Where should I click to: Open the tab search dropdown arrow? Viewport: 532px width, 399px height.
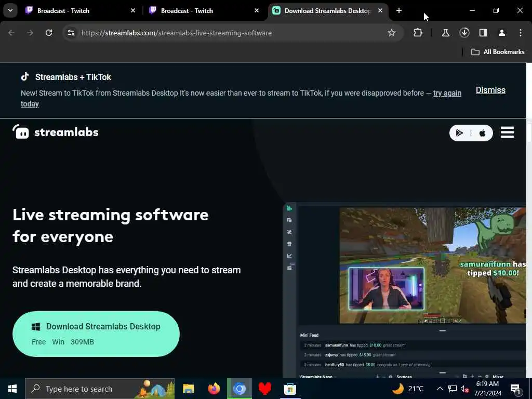(x=10, y=10)
